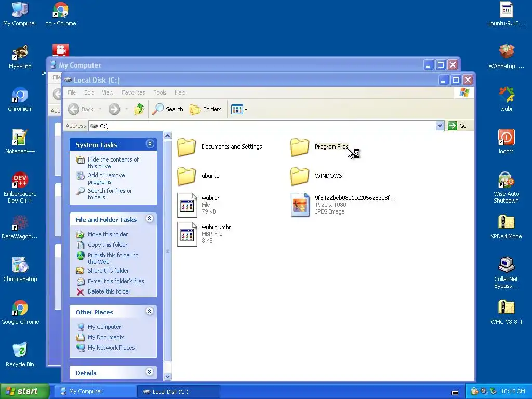Image resolution: width=532 pixels, height=399 pixels.
Task: Select the wubildr file icon
Action: click(187, 205)
